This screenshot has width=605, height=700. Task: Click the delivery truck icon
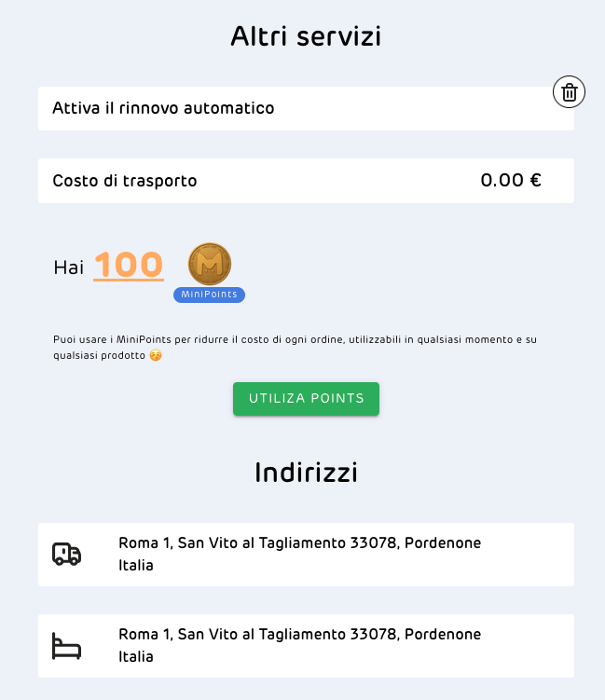(66, 554)
